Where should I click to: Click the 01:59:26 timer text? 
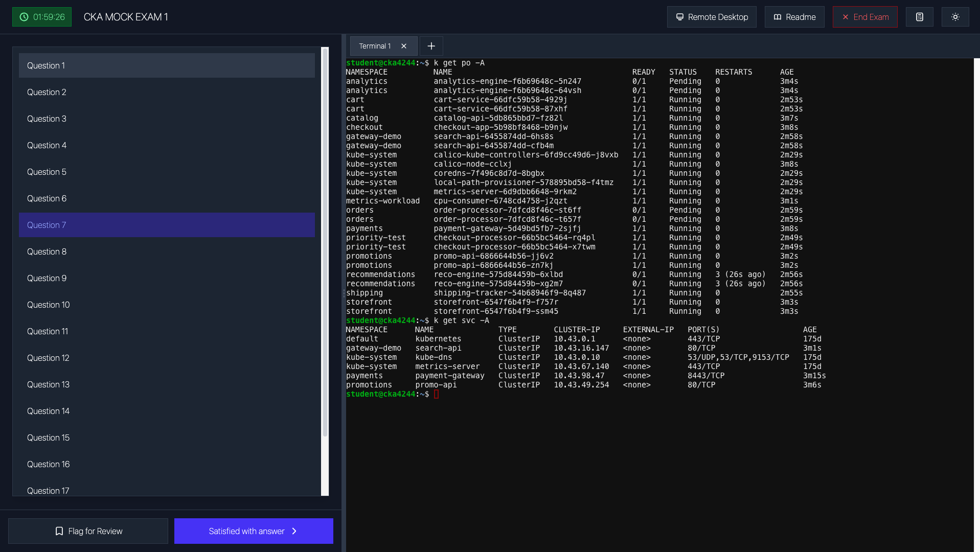tap(49, 17)
